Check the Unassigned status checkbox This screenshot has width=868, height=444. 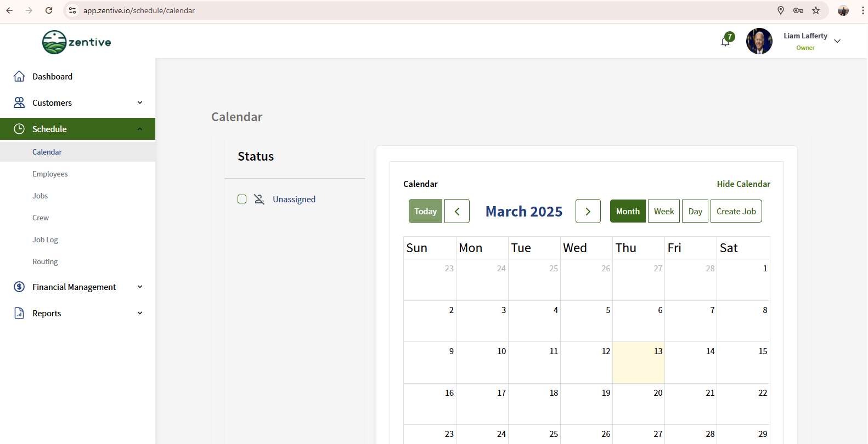(242, 199)
